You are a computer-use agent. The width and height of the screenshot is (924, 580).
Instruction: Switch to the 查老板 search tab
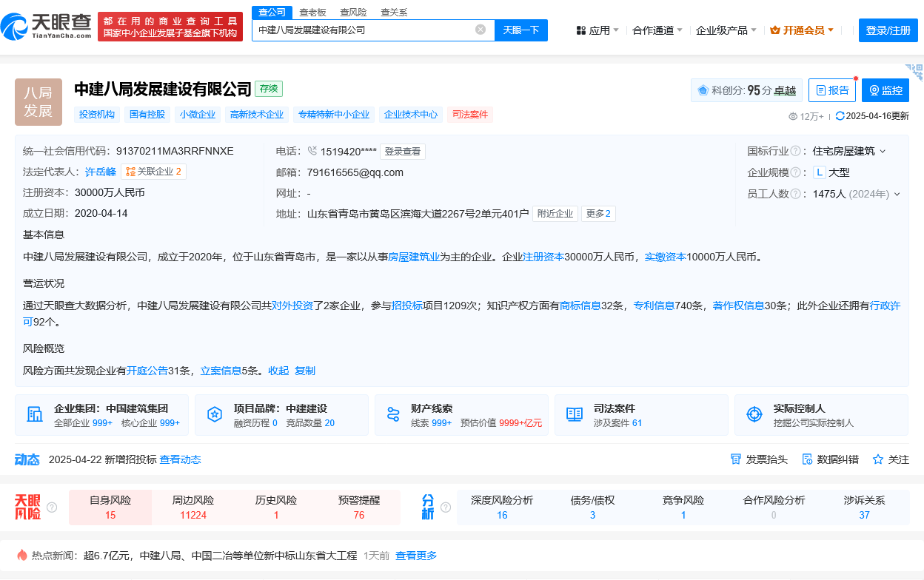click(x=312, y=12)
